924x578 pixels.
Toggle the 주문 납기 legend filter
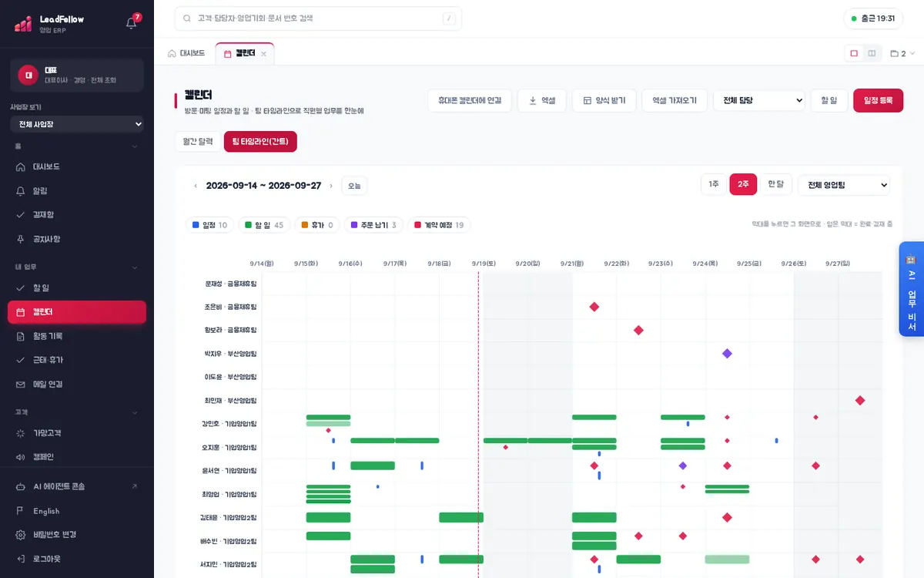pos(373,225)
